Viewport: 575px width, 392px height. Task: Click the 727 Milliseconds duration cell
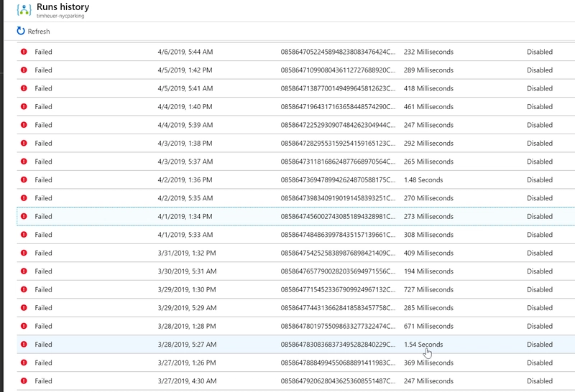tap(428, 290)
